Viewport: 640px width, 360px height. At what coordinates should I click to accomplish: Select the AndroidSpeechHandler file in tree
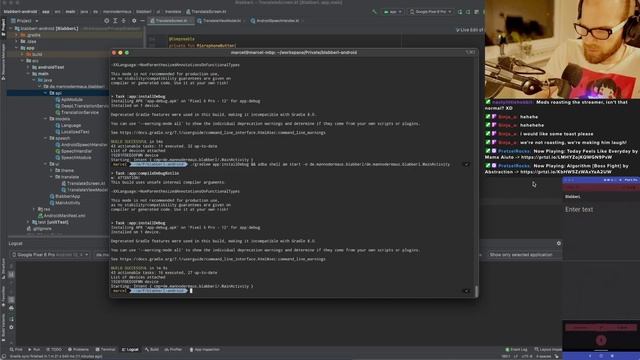coord(82,144)
